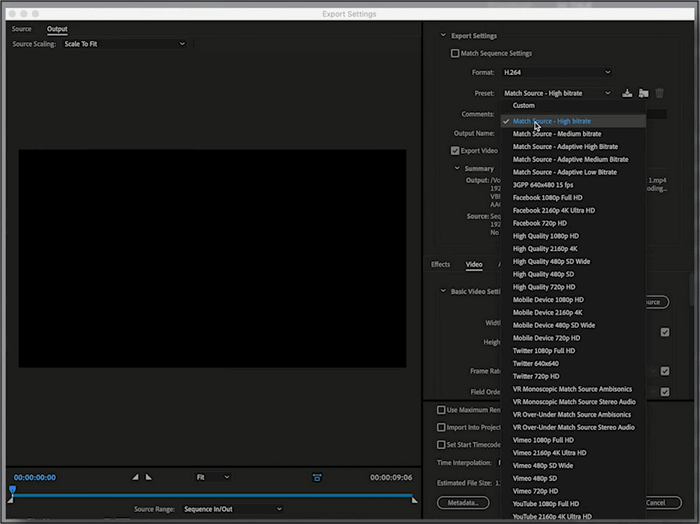The image size is (700, 524).
Task: Switch to the Source tab
Action: pos(22,29)
